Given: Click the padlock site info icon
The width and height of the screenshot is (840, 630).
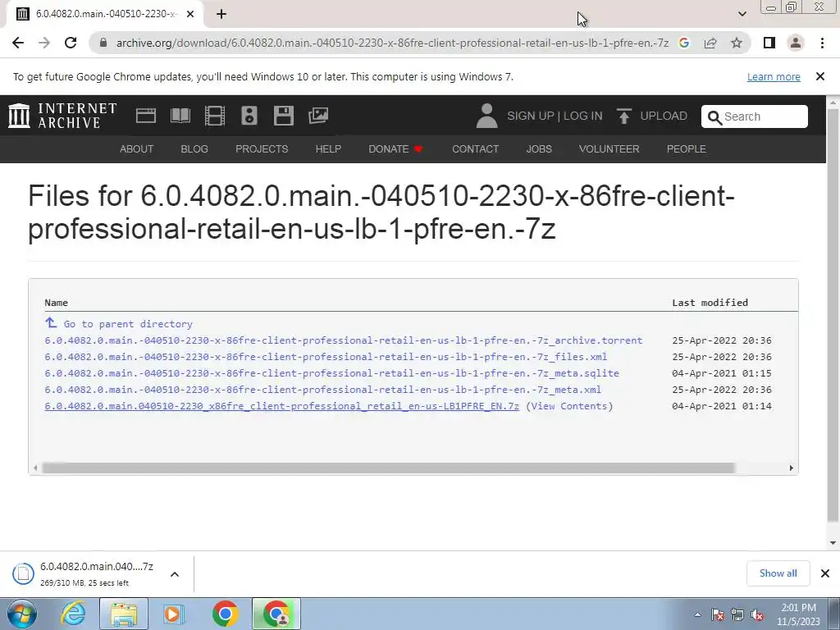Looking at the screenshot, I should point(103,43).
